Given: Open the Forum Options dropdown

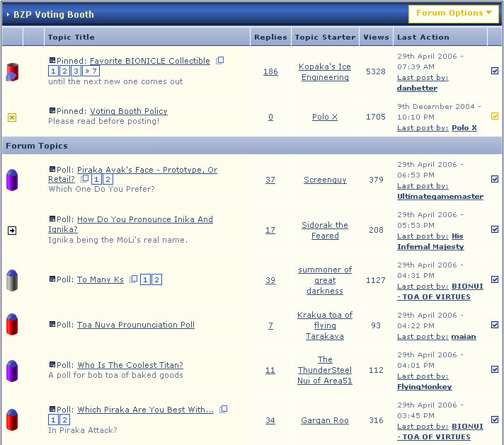Looking at the screenshot, I should pos(453,13).
